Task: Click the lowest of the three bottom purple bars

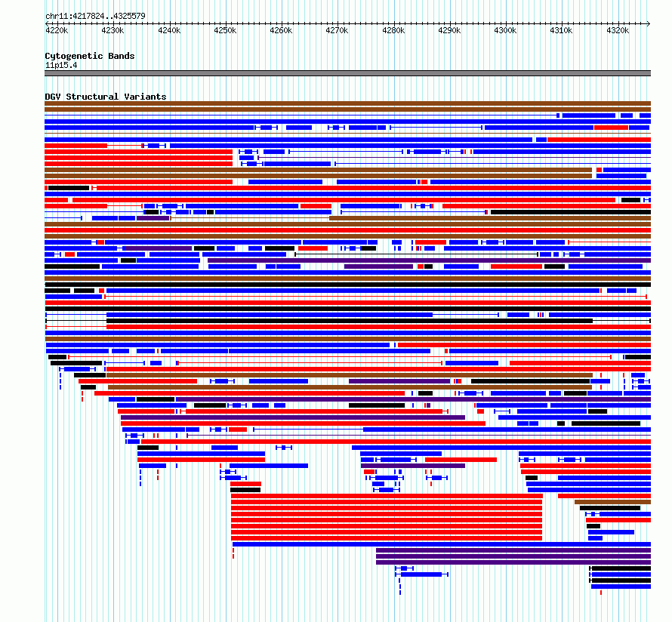Action: 513,562
